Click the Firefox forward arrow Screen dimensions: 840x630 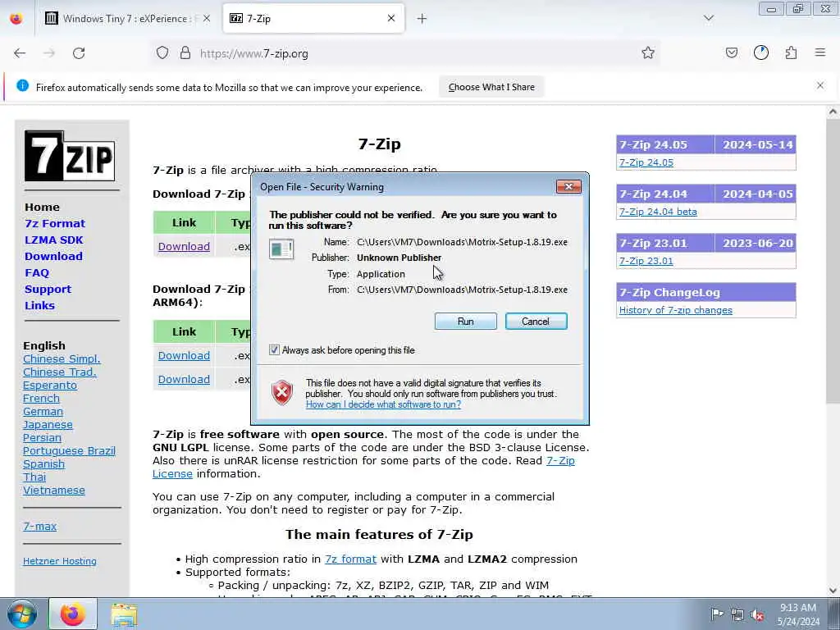coord(49,53)
